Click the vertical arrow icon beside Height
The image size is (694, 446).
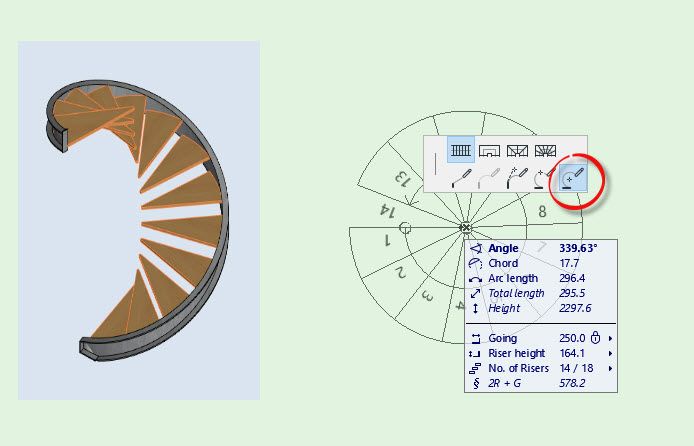(475, 308)
